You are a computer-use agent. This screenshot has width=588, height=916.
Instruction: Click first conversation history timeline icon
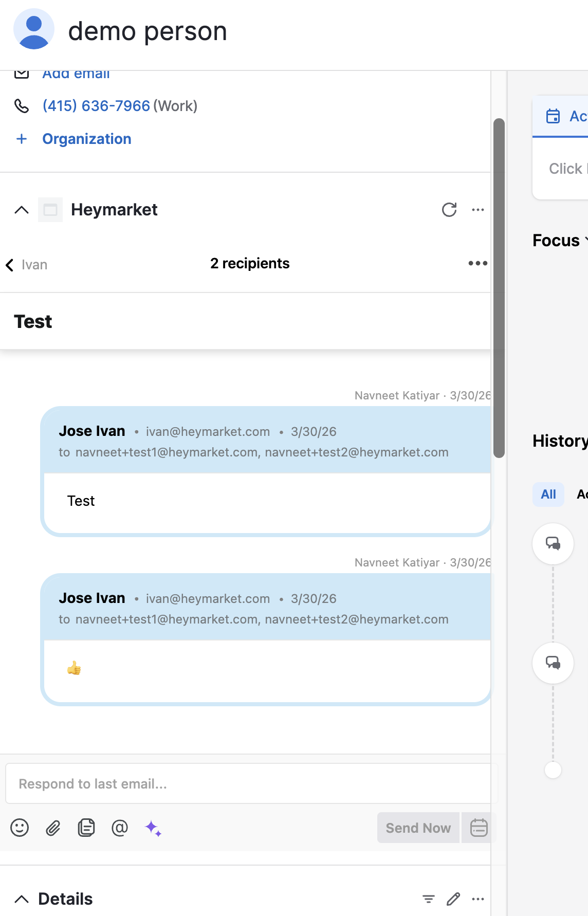(553, 544)
